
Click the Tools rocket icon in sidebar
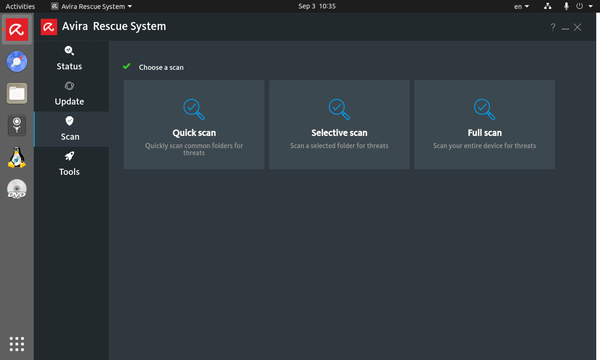(x=69, y=156)
